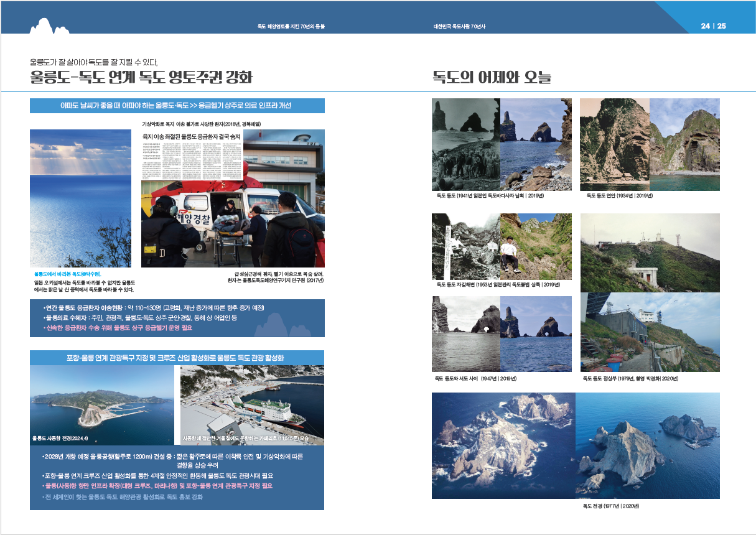Open the 2019 color arch rock sea photo

(536, 334)
